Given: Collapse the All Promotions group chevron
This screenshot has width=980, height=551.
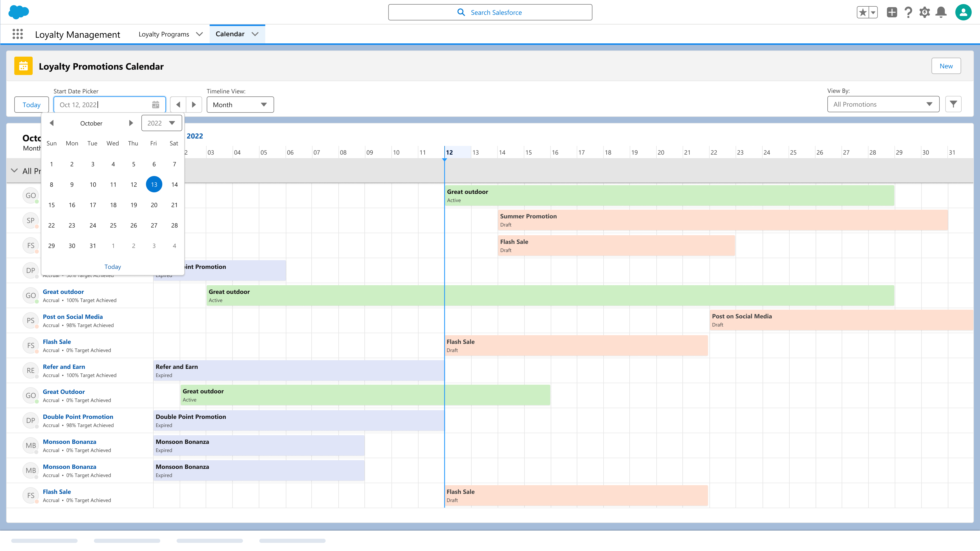Looking at the screenshot, I should (x=15, y=171).
